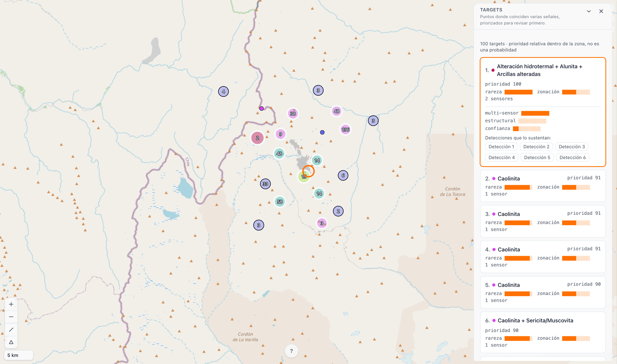Close the Targets panel

pos(601,11)
